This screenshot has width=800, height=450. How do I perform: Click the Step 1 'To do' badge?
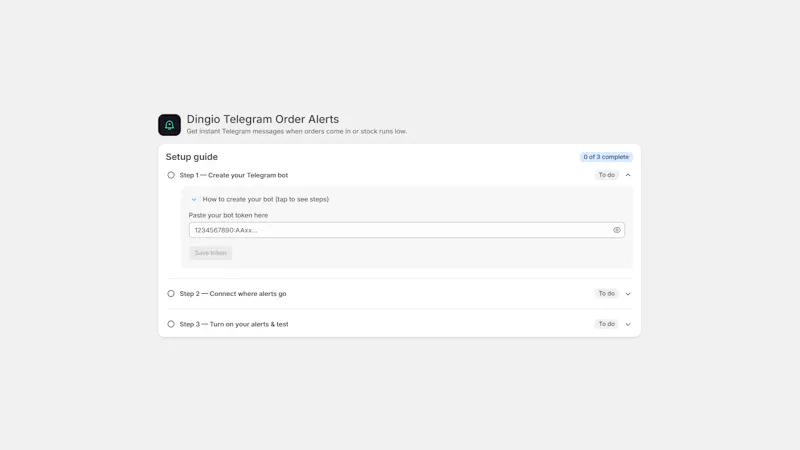(607, 175)
